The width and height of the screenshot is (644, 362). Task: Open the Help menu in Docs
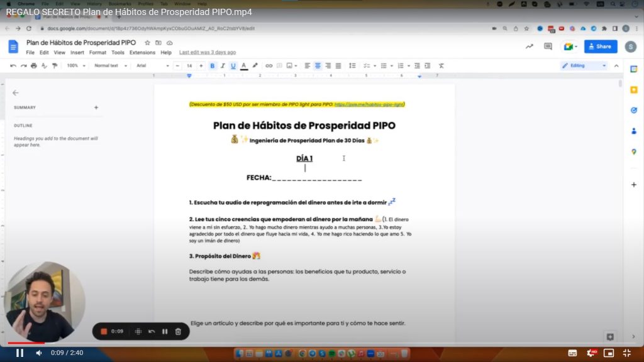click(166, 53)
